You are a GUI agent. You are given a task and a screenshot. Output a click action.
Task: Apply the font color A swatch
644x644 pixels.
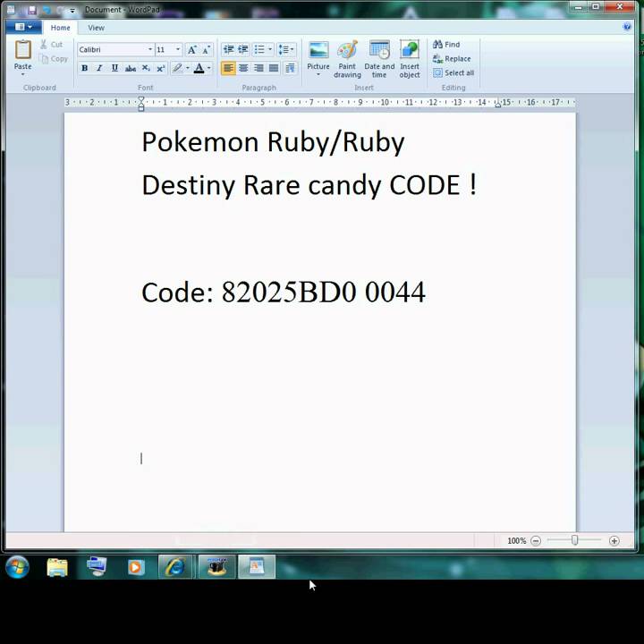[x=199, y=68]
